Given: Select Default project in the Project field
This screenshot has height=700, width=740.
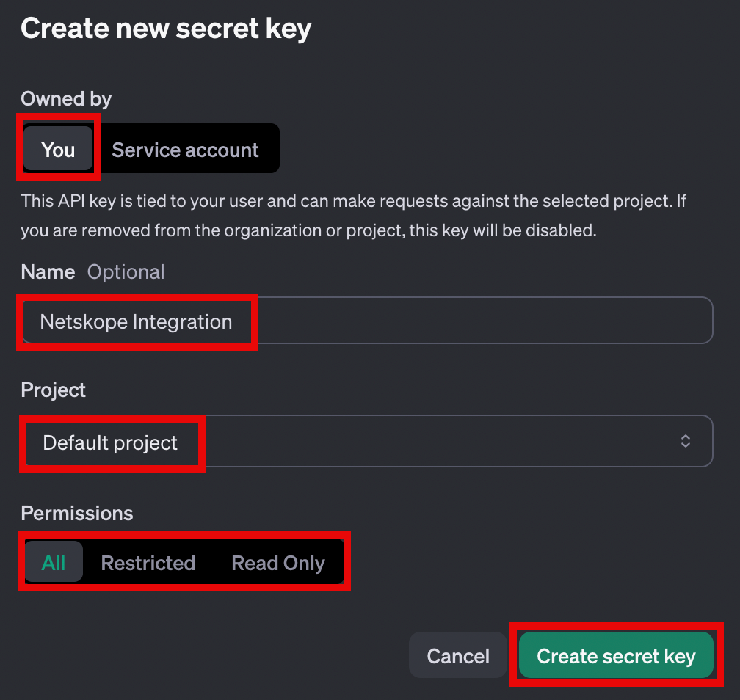Looking at the screenshot, I should coord(109,442).
